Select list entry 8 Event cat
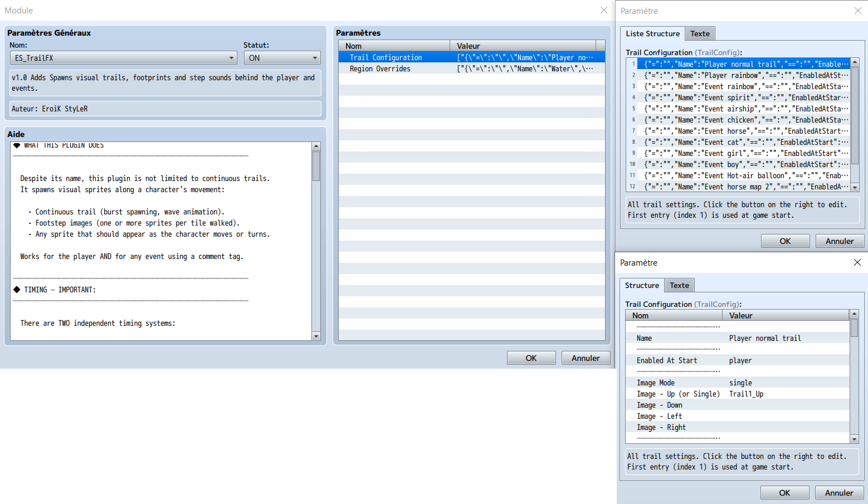The image size is (868, 504). pyautogui.click(x=738, y=142)
